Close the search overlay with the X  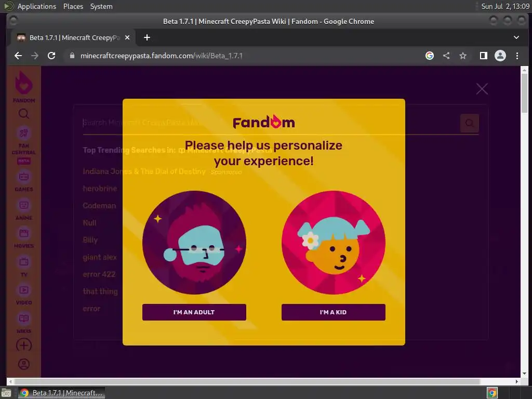482,89
